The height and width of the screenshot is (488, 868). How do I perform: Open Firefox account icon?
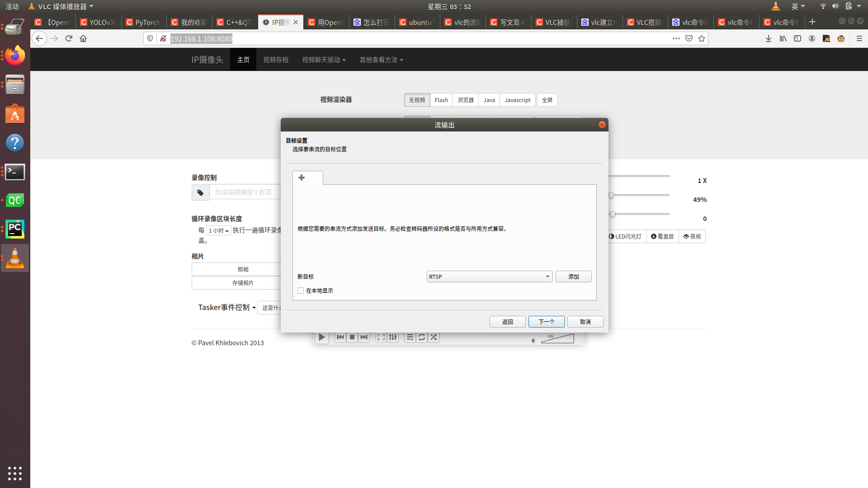click(x=812, y=38)
